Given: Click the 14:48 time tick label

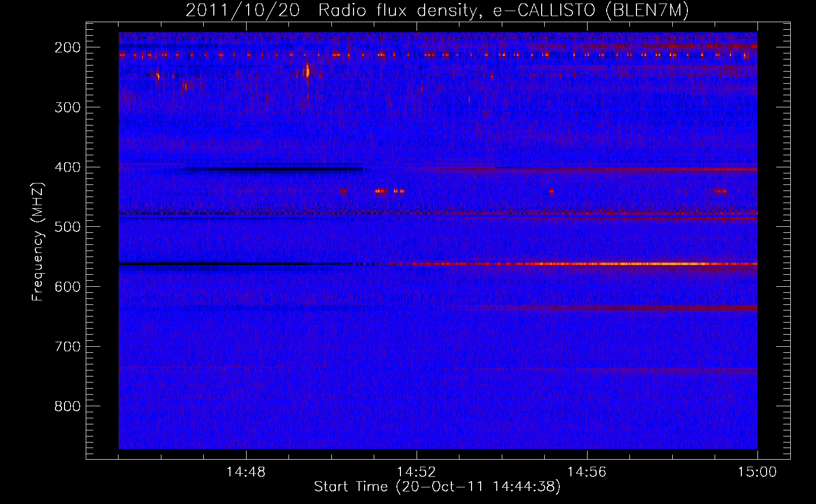Looking at the screenshot, I should (246, 472).
